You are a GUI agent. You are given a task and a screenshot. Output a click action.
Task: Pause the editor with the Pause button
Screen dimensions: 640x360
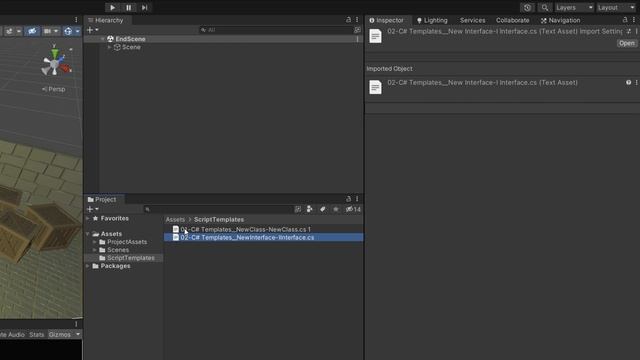pos(129,7)
